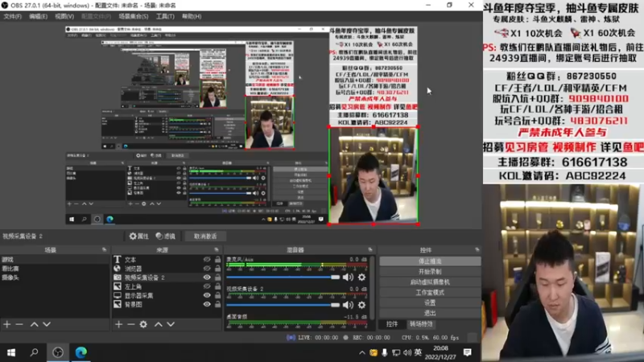This screenshot has width=644, height=362.
Task: Open the 帮助(H) menu
Action: tap(192, 16)
